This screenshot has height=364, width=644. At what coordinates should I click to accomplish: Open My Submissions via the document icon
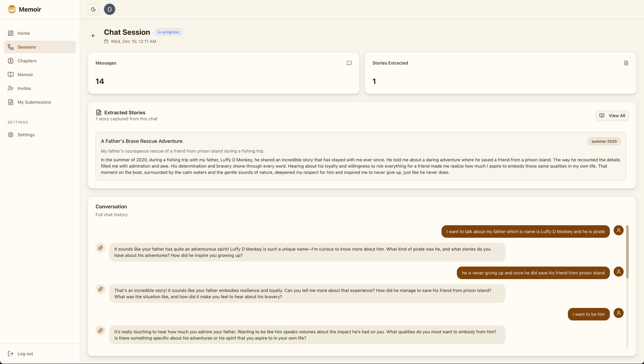point(10,102)
